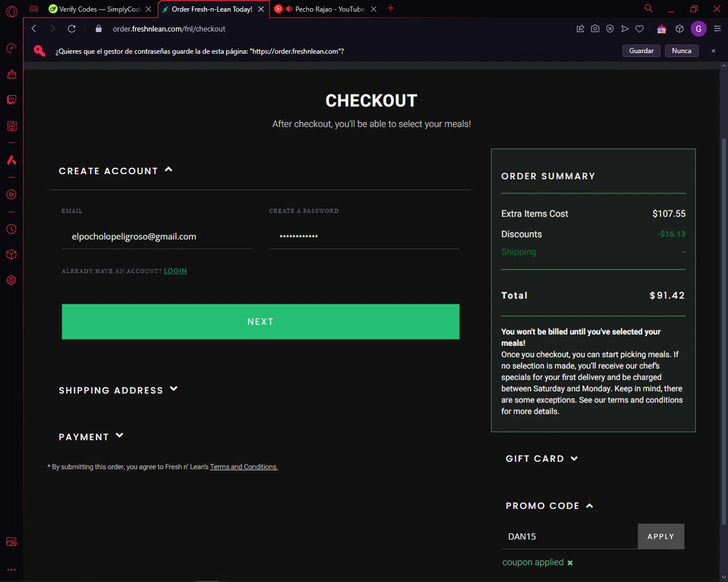728x582 pixels.
Task: Click the address bar URL
Action: [x=169, y=29]
